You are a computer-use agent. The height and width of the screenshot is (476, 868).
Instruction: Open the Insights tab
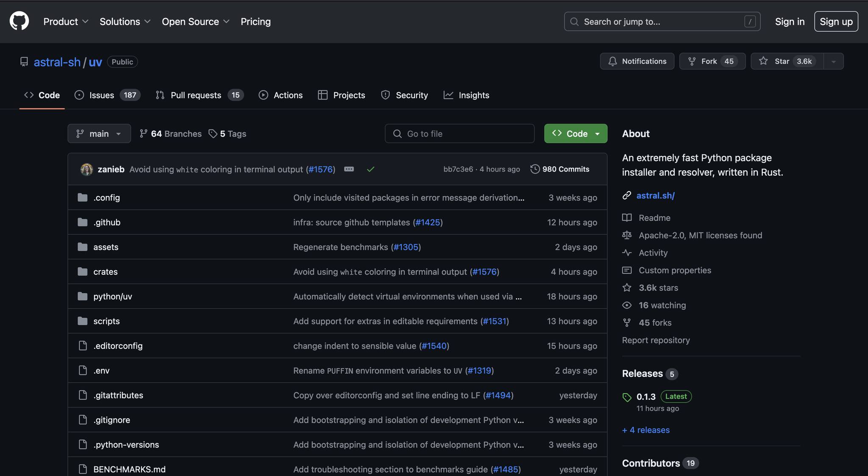tap(466, 95)
